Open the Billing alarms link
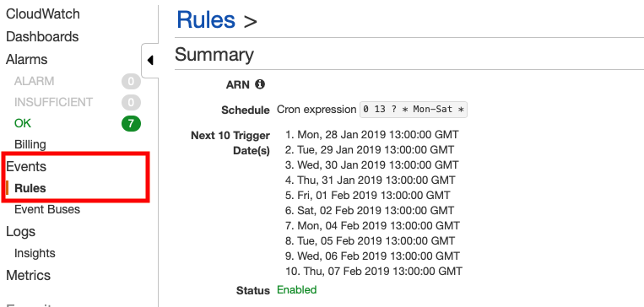Screen dimensions: 644x307 tap(30, 144)
